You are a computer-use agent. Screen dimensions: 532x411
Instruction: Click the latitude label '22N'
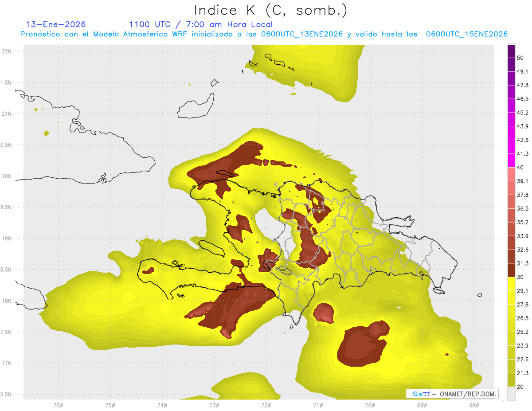coord(7,51)
